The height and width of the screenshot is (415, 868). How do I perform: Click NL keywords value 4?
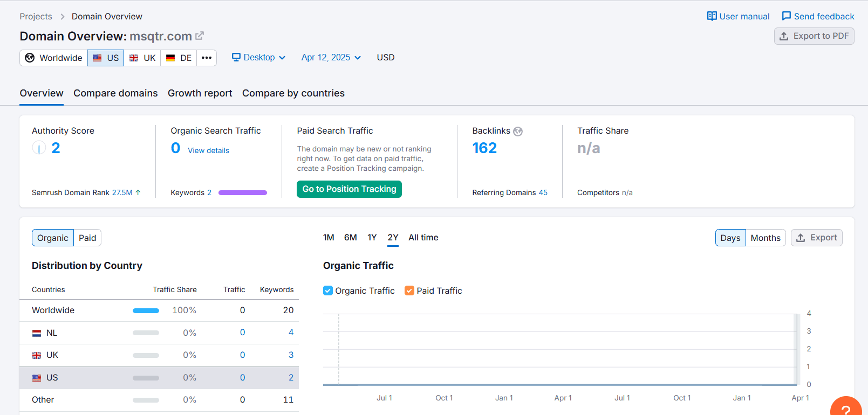(x=291, y=333)
